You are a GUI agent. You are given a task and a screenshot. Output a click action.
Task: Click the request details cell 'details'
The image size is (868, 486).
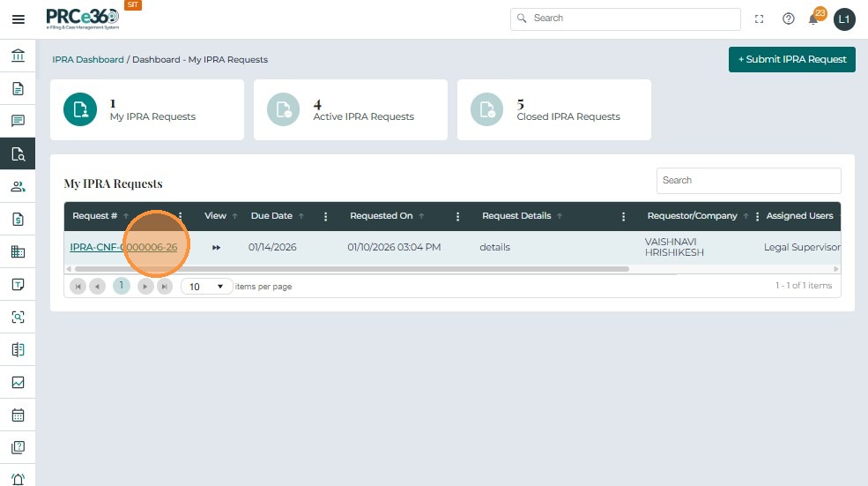pos(495,247)
